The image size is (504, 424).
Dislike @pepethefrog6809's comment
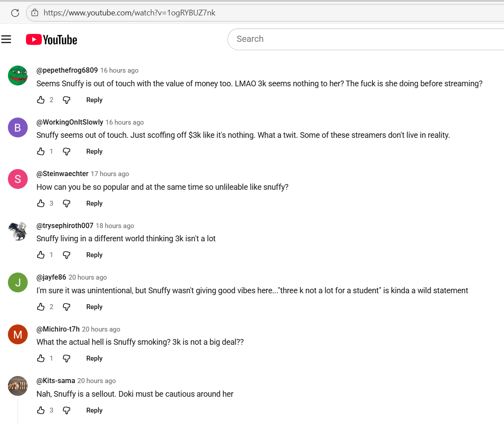click(x=66, y=100)
